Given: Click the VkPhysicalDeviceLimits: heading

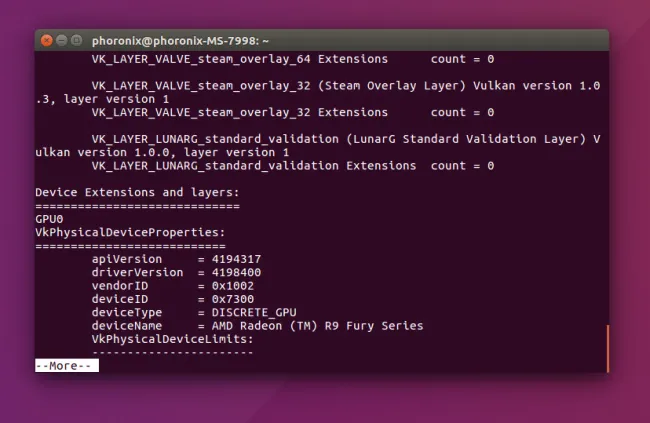Looking at the screenshot, I should [x=172, y=339].
